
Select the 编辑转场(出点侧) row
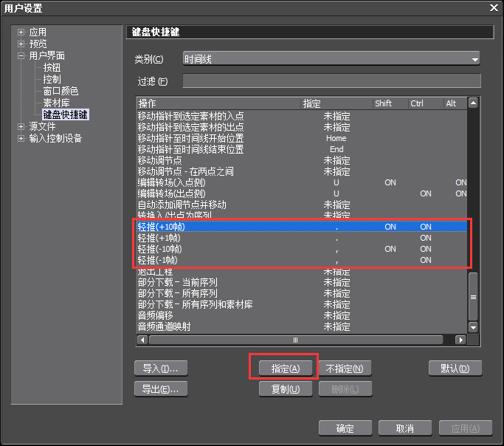point(302,193)
